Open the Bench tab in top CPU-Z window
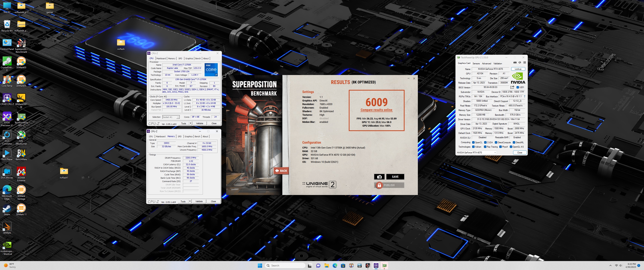 (x=198, y=59)
